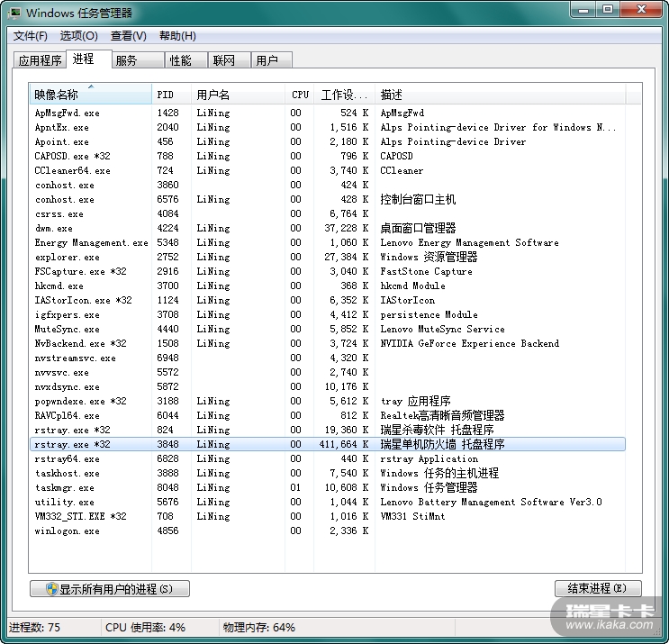
Task: Select the nvstreamsvc.exe process
Action: tap(328, 358)
